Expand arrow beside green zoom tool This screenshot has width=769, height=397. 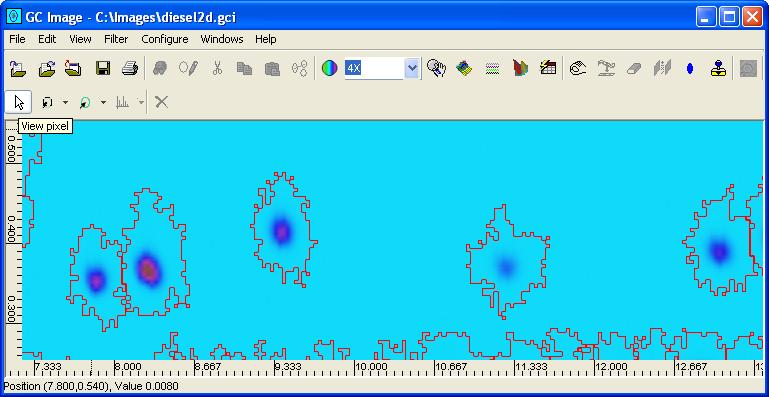click(x=103, y=103)
